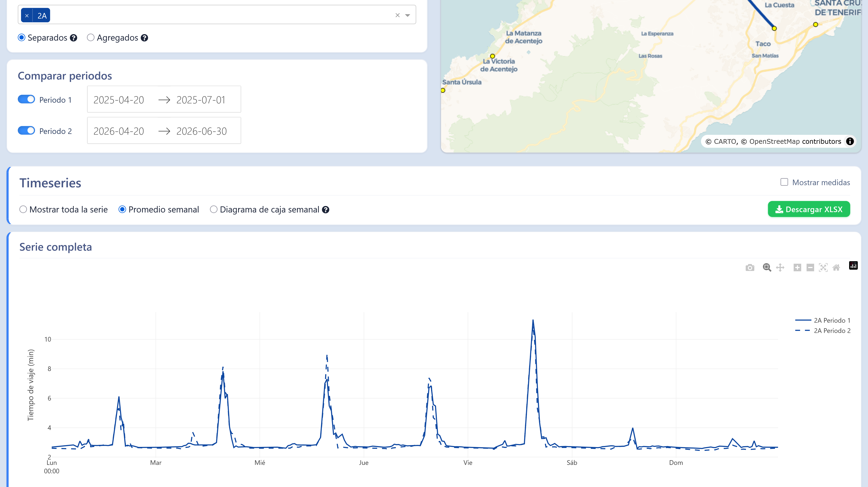Select the chart zoom magnifier tool
868x487 pixels.
click(x=767, y=268)
